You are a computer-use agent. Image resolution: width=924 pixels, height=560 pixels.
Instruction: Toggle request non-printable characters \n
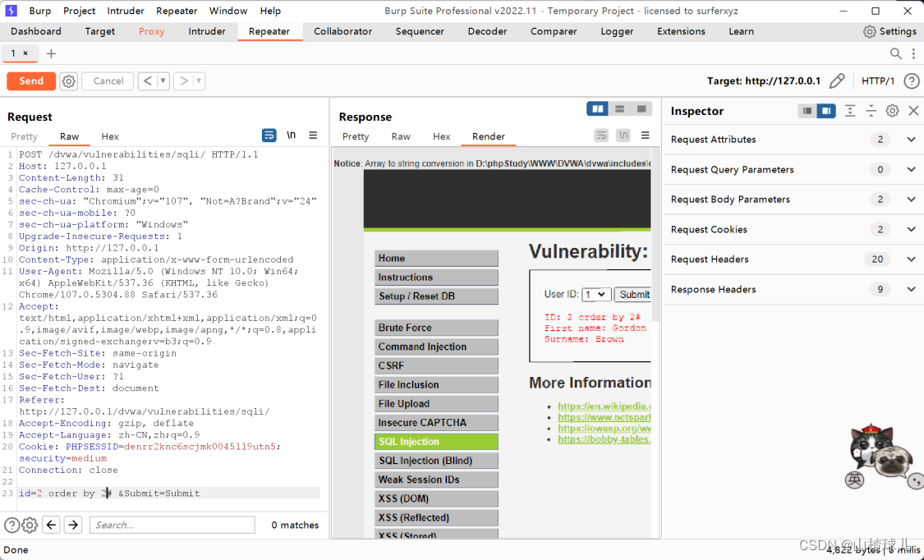point(291,135)
